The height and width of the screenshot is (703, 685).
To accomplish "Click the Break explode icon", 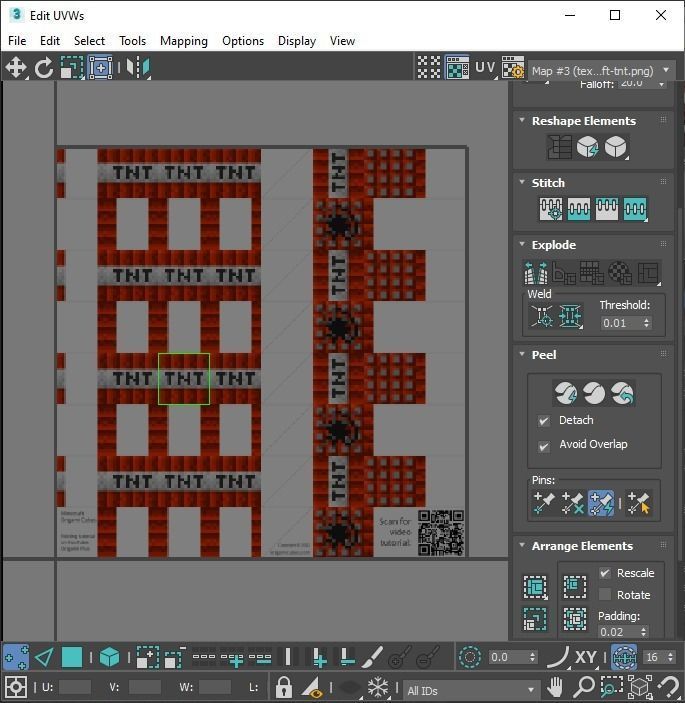I will (x=536, y=273).
